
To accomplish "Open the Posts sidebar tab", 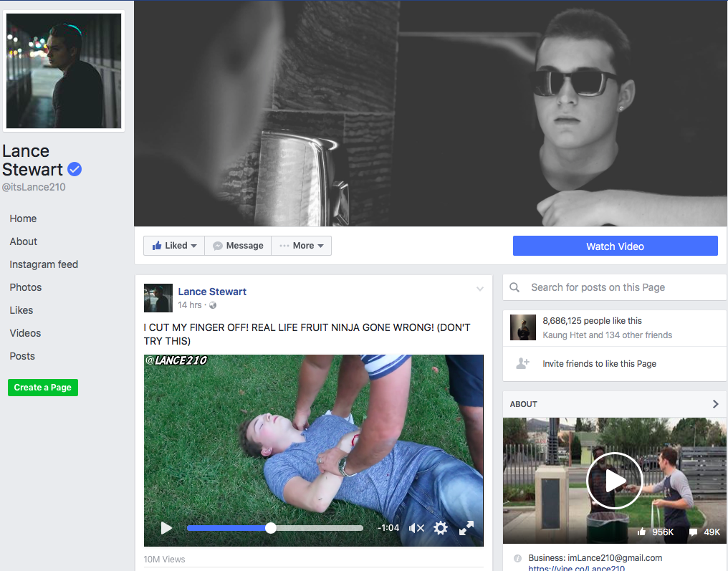I will click(x=22, y=356).
